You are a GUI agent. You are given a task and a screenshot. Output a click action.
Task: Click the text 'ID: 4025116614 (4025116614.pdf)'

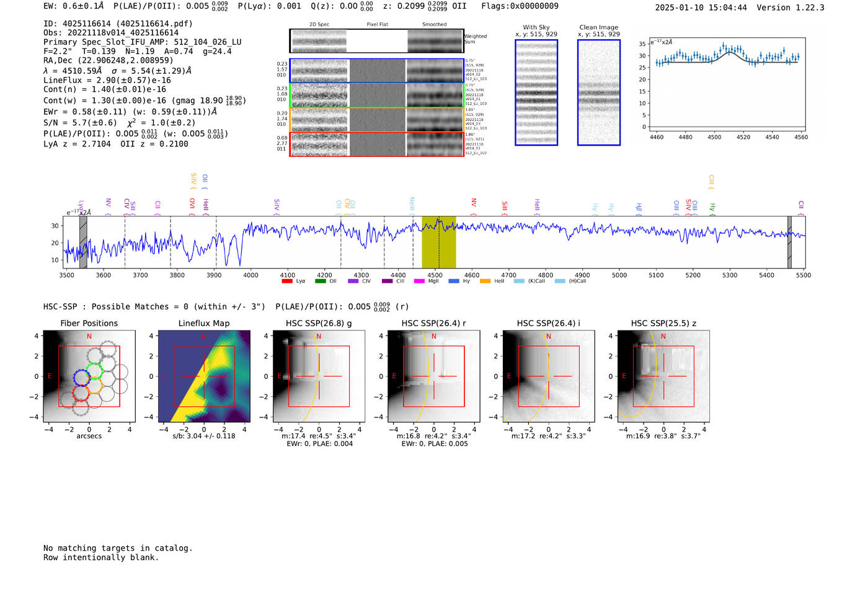[x=118, y=24]
